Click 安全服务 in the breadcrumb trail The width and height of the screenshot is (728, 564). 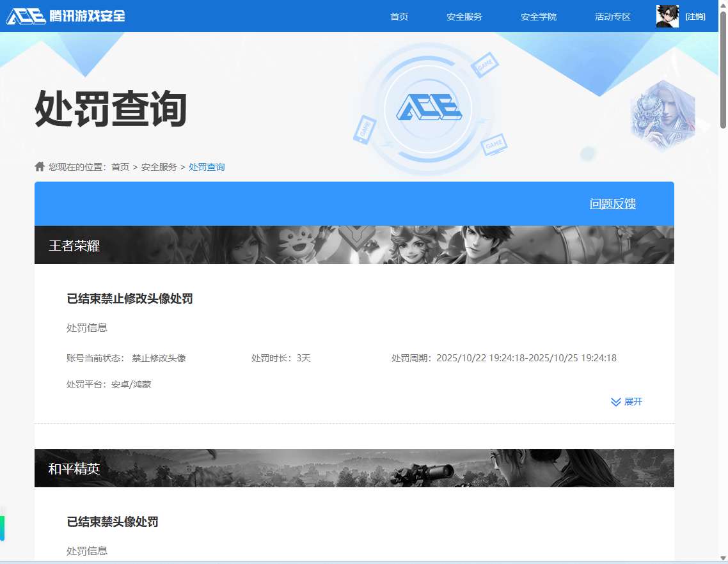159,167
